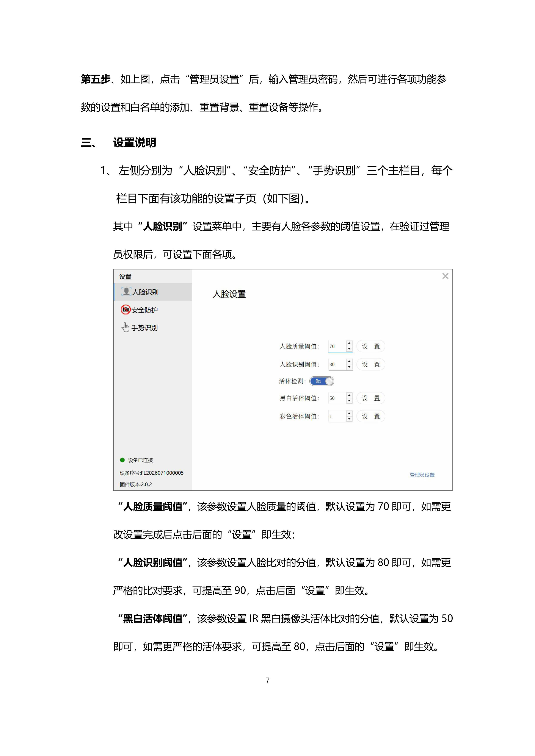This screenshot has height=756, width=535.
Task: Decrease 彩色活体阈值 with the down arrow
Action: (x=349, y=419)
